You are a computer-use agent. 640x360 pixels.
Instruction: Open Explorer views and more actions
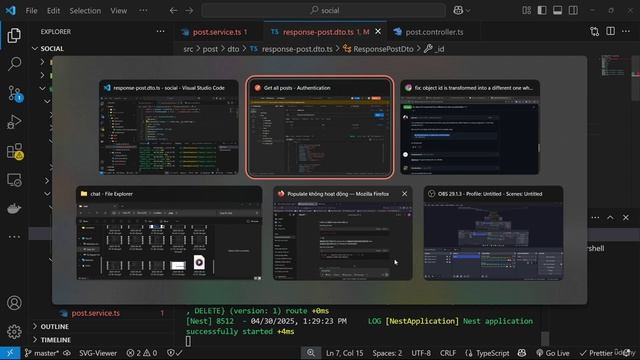click(x=160, y=31)
